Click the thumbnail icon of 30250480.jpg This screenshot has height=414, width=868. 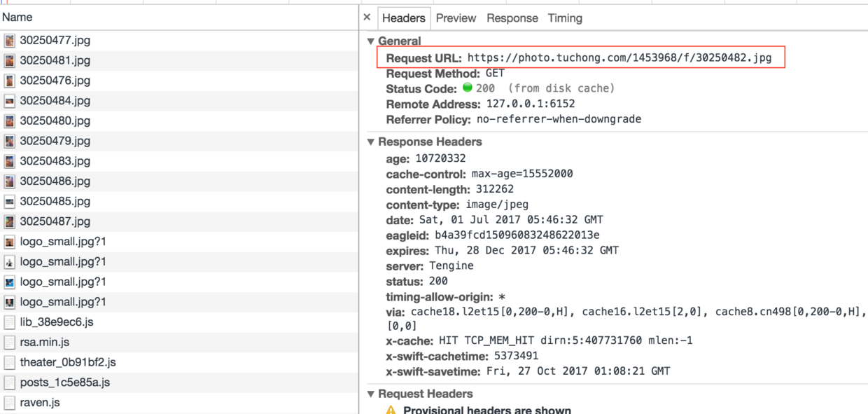click(10, 121)
